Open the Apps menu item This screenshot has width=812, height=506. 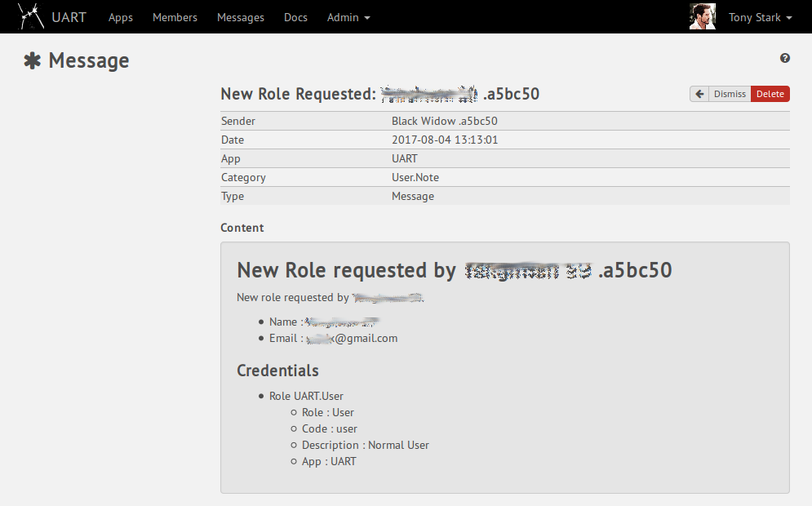pyautogui.click(x=120, y=17)
